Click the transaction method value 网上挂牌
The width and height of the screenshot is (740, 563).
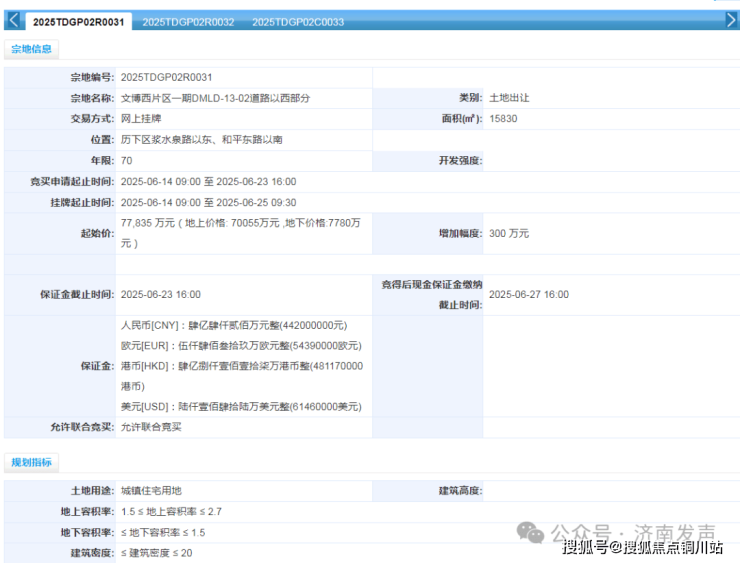point(141,118)
